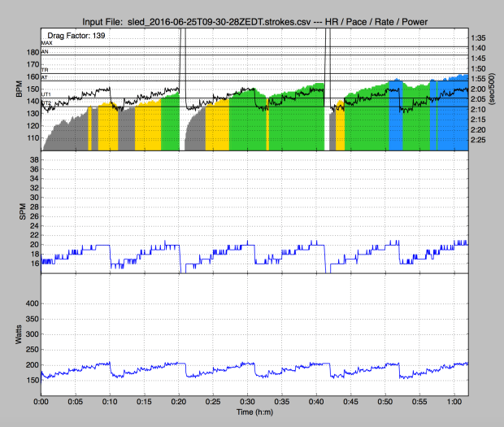The image size is (504, 427).
Task: Click the TR zone label
Action: pyautogui.click(x=45, y=71)
